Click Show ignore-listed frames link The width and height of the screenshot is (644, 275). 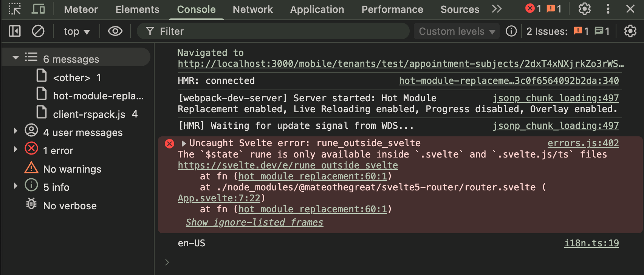[x=254, y=222]
